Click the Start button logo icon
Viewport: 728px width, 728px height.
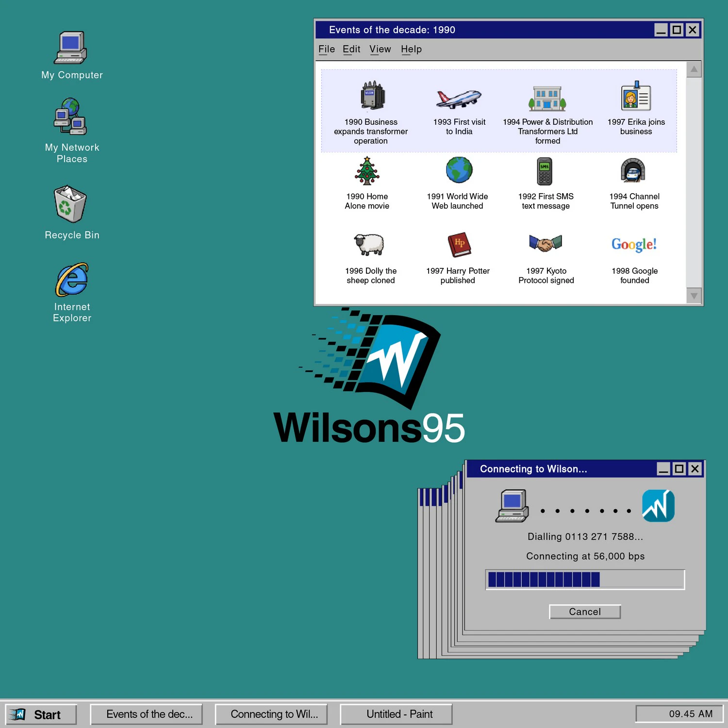(17, 714)
